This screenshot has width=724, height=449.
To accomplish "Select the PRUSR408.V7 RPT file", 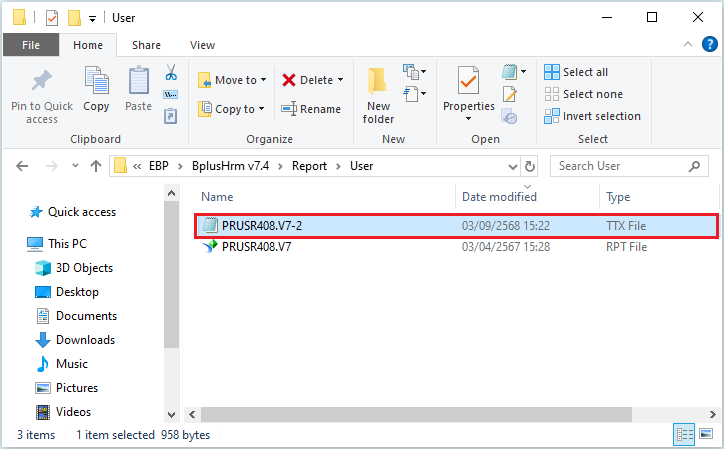I will tap(256, 247).
